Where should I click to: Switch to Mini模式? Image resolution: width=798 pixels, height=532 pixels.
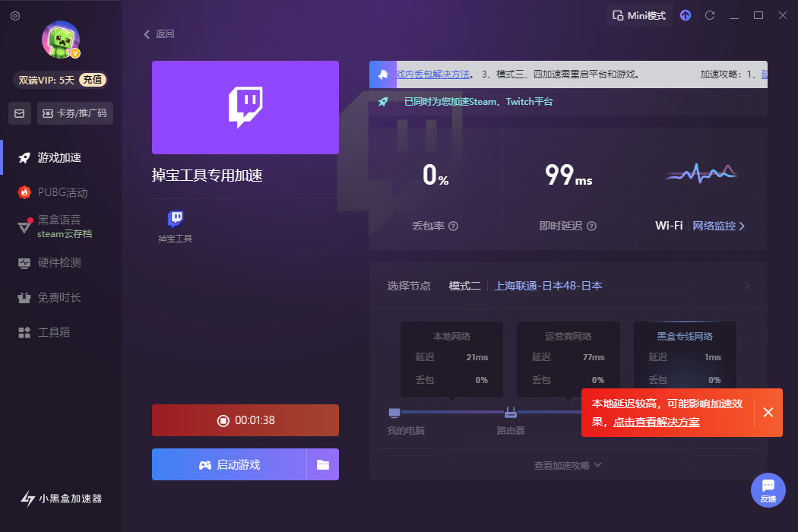point(639,15)
